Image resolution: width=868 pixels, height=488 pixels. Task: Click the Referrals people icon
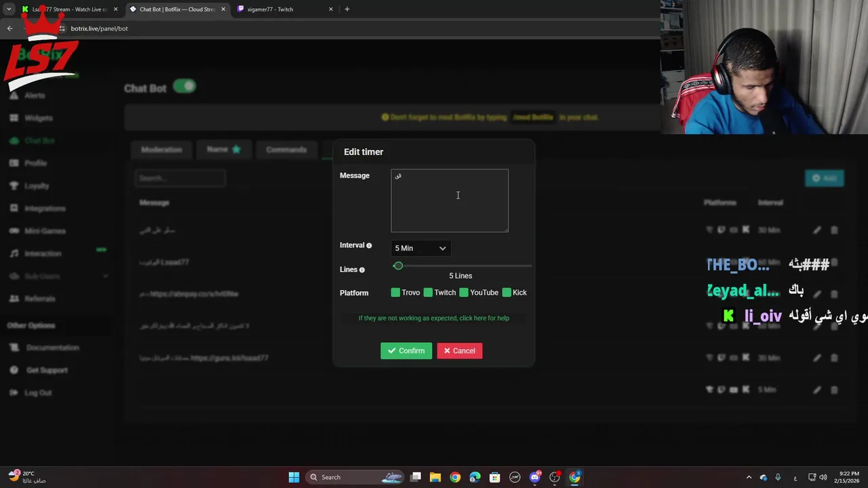pos(14,299)
